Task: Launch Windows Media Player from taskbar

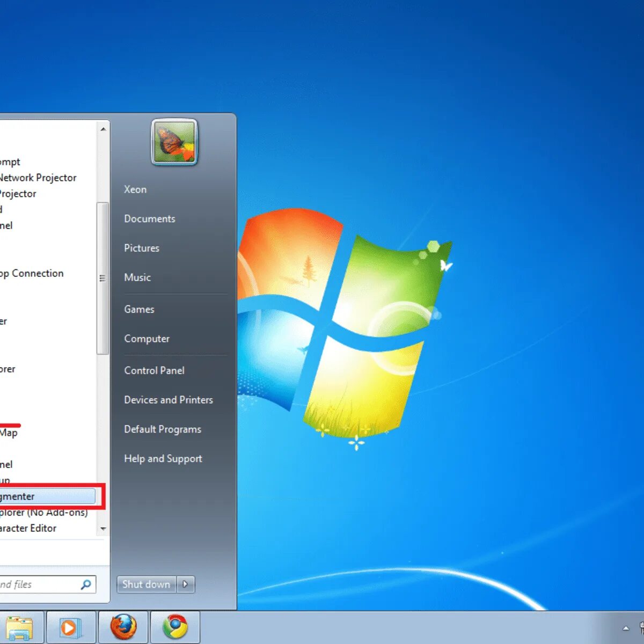Action: tap(71, 627)
